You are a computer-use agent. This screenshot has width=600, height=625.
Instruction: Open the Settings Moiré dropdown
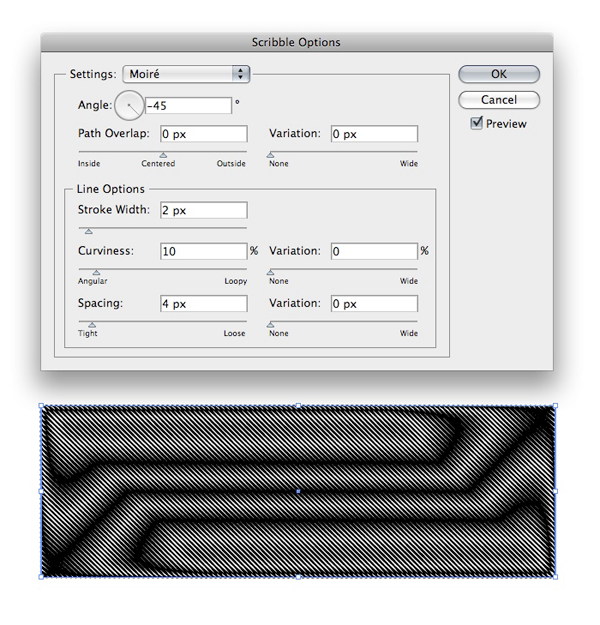click(x=186, y=74)
